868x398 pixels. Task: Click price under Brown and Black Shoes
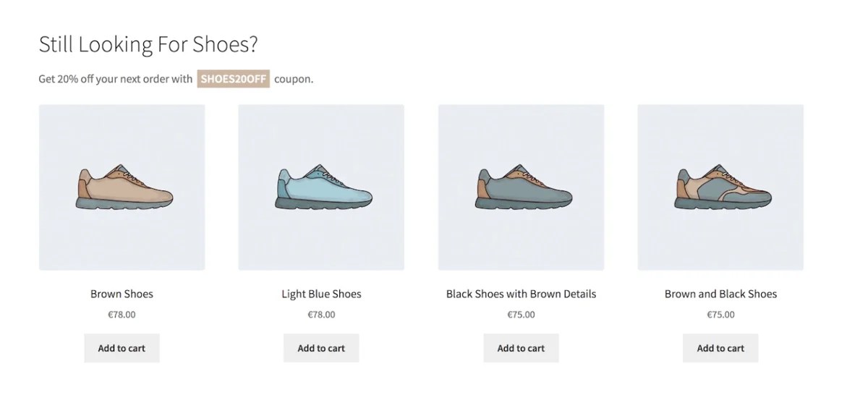[720, 315]
